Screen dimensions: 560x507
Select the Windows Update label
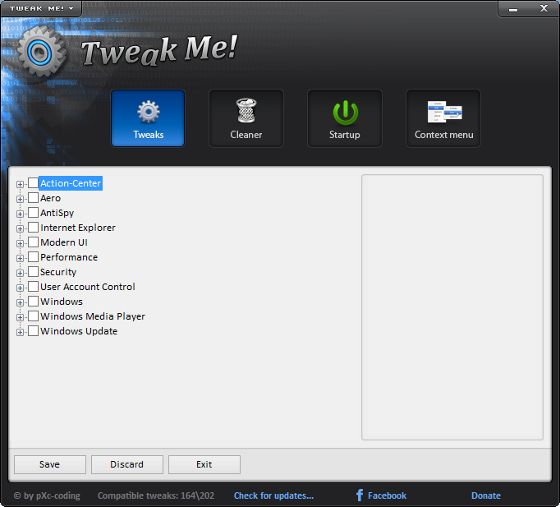79,331
